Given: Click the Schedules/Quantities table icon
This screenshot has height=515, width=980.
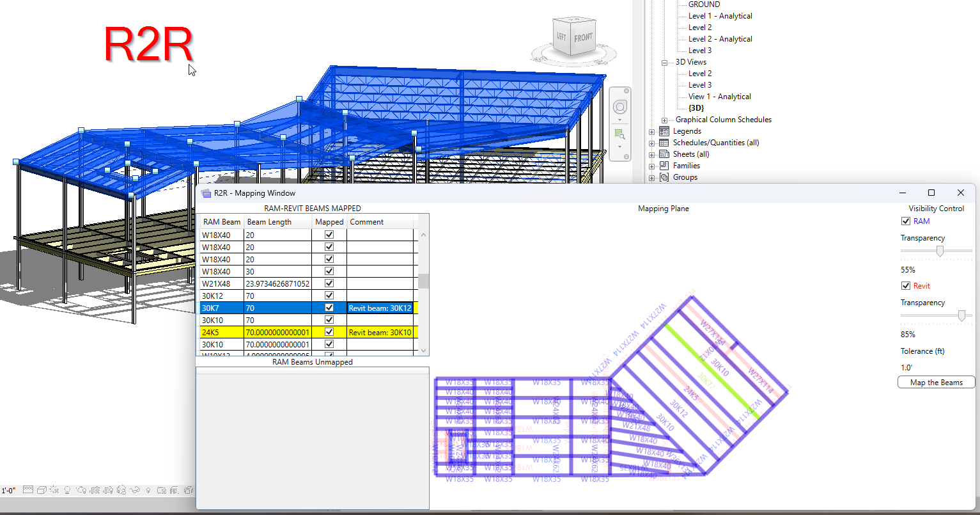Looking at the screenshot, I should 664,143.
